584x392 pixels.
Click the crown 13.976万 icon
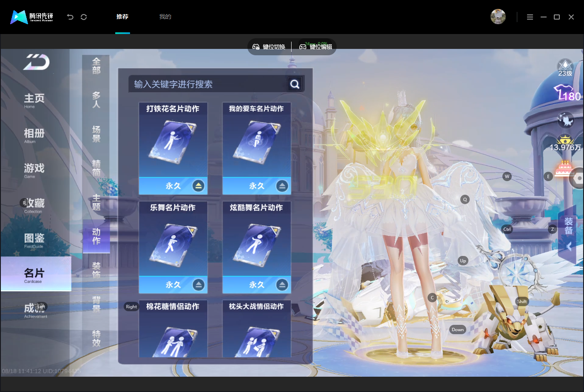click(x=565, y=143)
